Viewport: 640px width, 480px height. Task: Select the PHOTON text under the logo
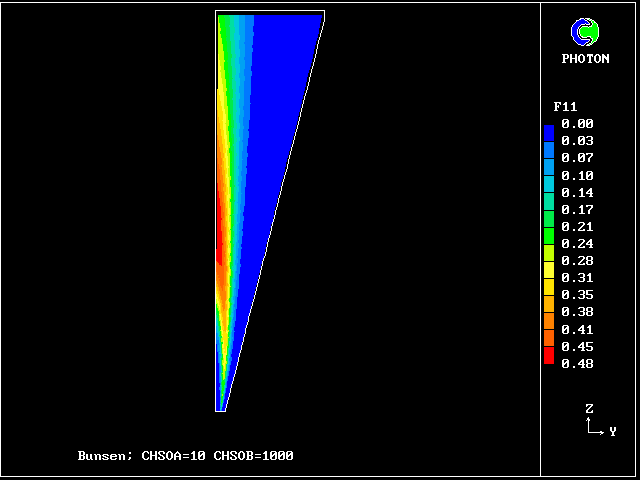[x=585, y=59]
